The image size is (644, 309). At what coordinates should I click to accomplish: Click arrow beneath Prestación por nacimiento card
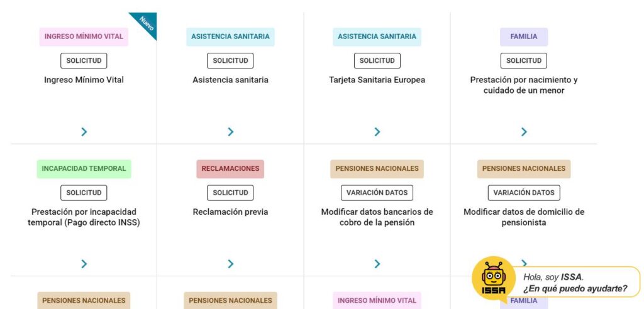[x=523, y=132]
